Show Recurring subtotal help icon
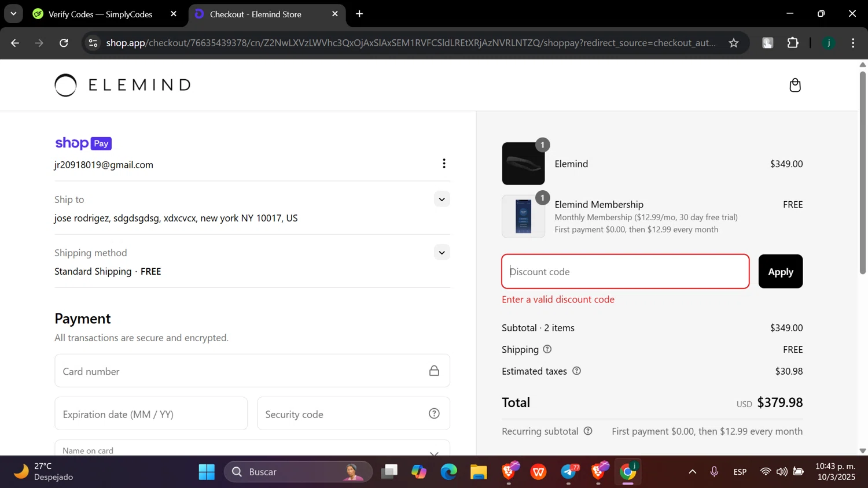 (x=588, y=431)
